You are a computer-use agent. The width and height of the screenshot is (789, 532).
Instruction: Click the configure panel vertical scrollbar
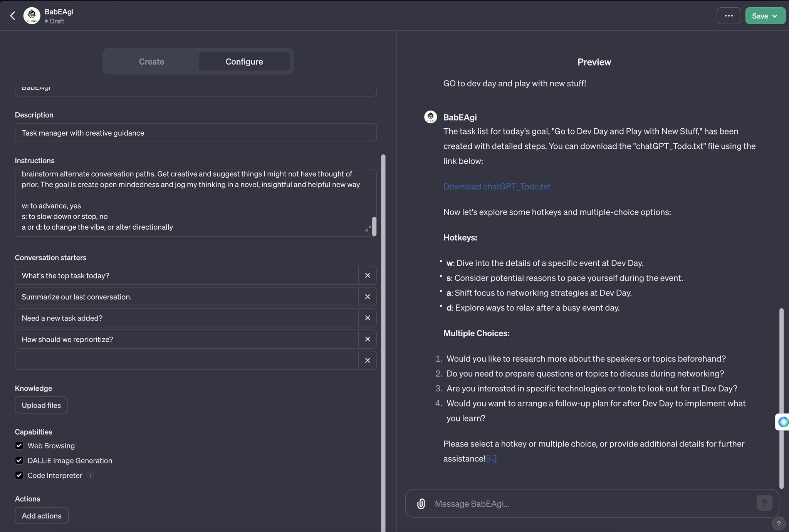tap(383, 343)
